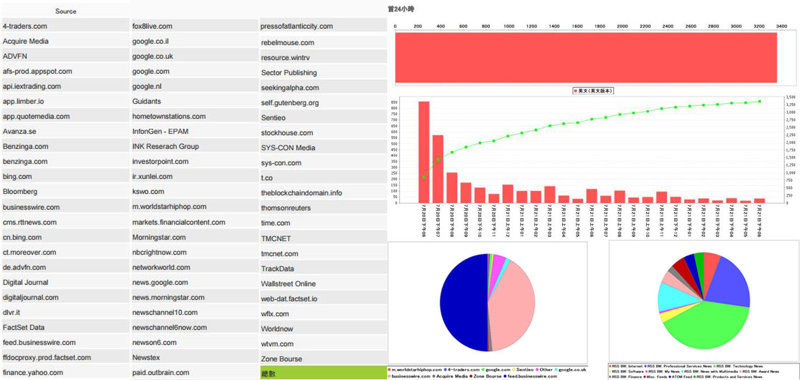
Task: Select rebelmouse.com entry
Action: click(323, 42)
